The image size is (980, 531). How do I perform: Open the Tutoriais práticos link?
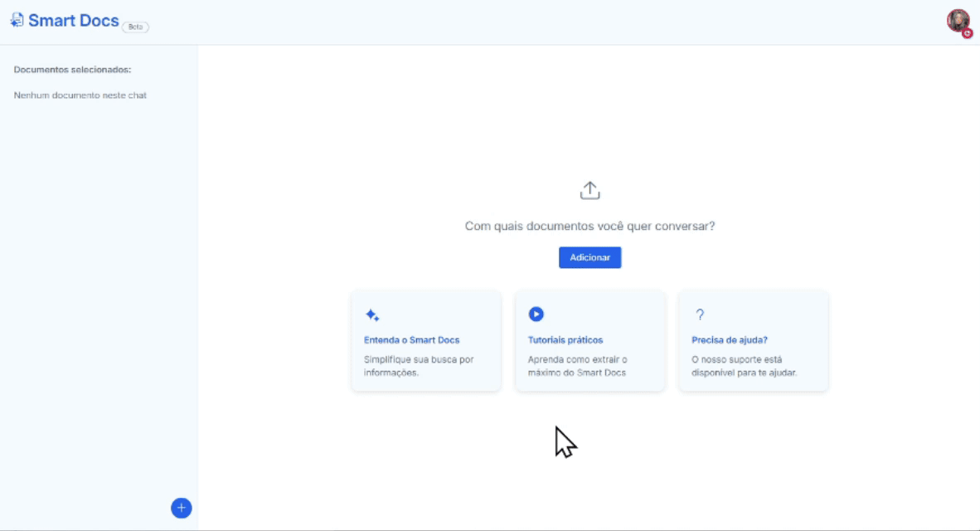565,340
